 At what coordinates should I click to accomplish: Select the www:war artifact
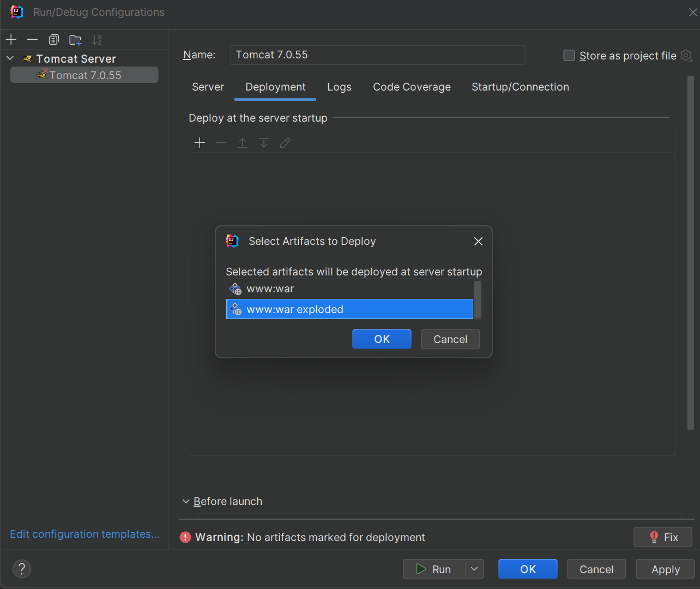click(x=349, y=289)
